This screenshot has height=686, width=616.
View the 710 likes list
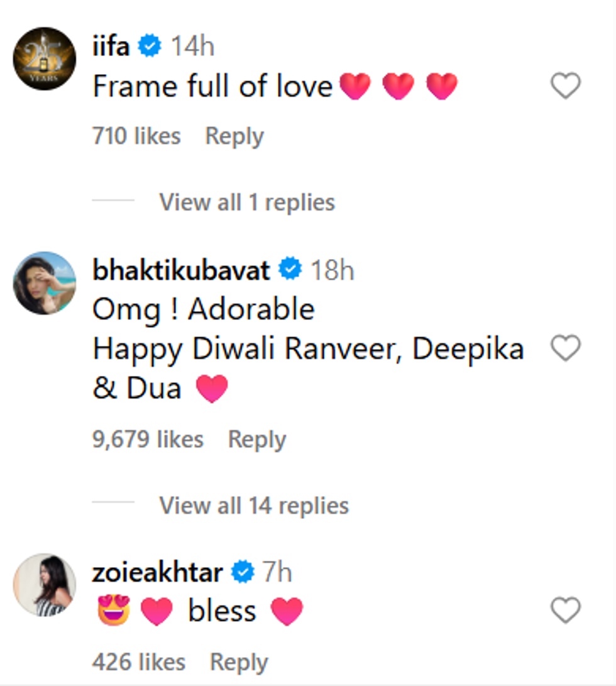(136, 136)
